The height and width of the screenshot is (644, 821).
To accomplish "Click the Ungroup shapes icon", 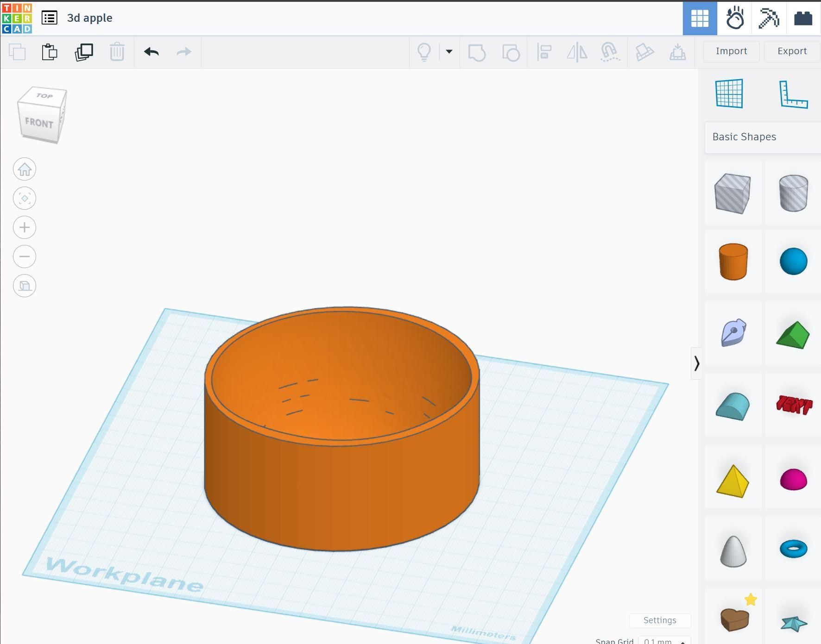I will click(511, 52).
